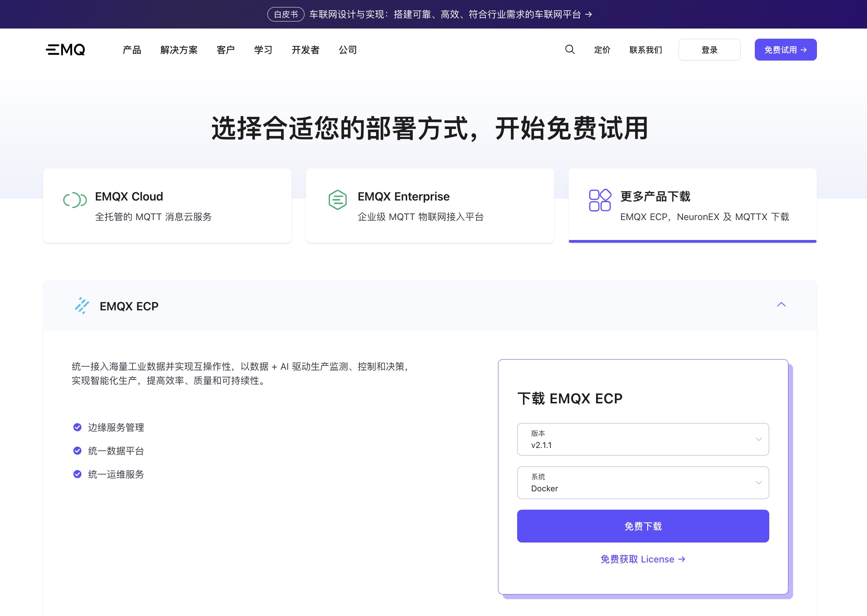
Task: Open the 解决方案 menu
Action: 179,50
